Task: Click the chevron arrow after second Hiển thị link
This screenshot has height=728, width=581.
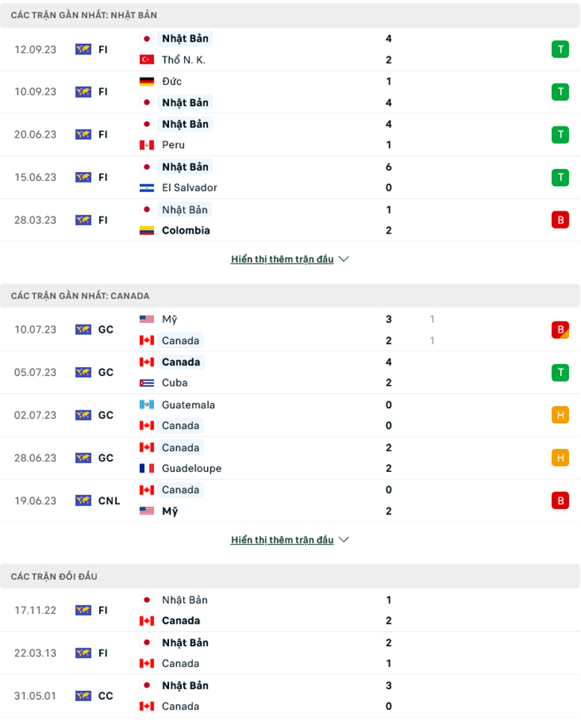Action: click(343, 540)
